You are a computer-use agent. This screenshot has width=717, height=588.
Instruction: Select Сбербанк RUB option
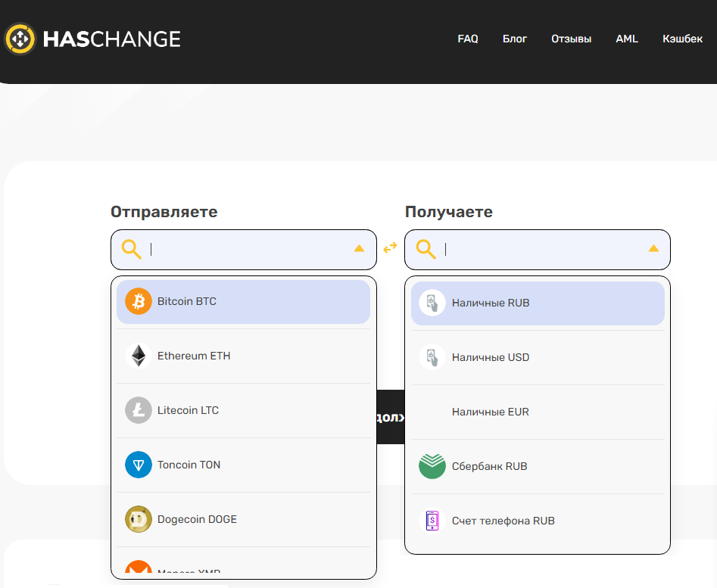538,466
